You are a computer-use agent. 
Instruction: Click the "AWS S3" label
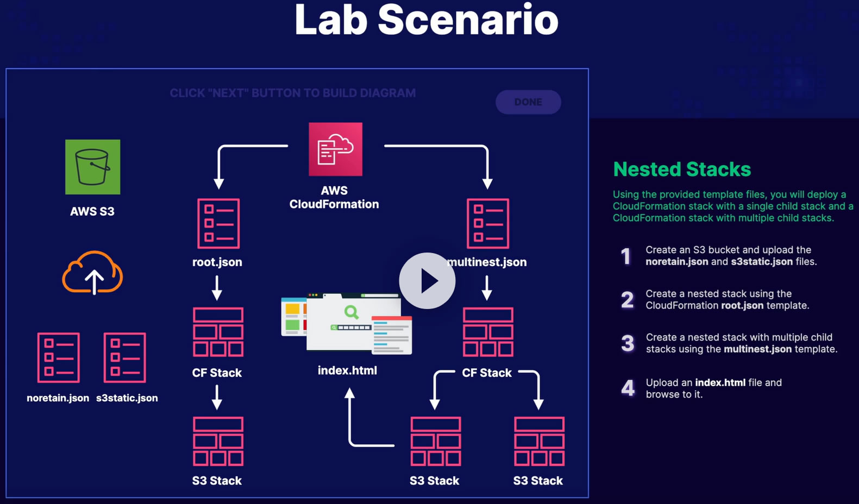(92, 211)
